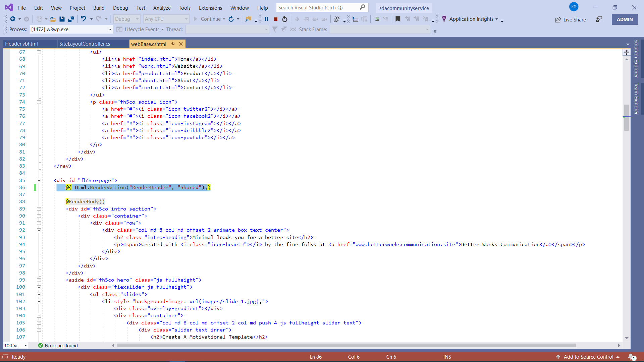644x362 pixels.
Task: Open the Extensions menu
Action: click(210, 8)
